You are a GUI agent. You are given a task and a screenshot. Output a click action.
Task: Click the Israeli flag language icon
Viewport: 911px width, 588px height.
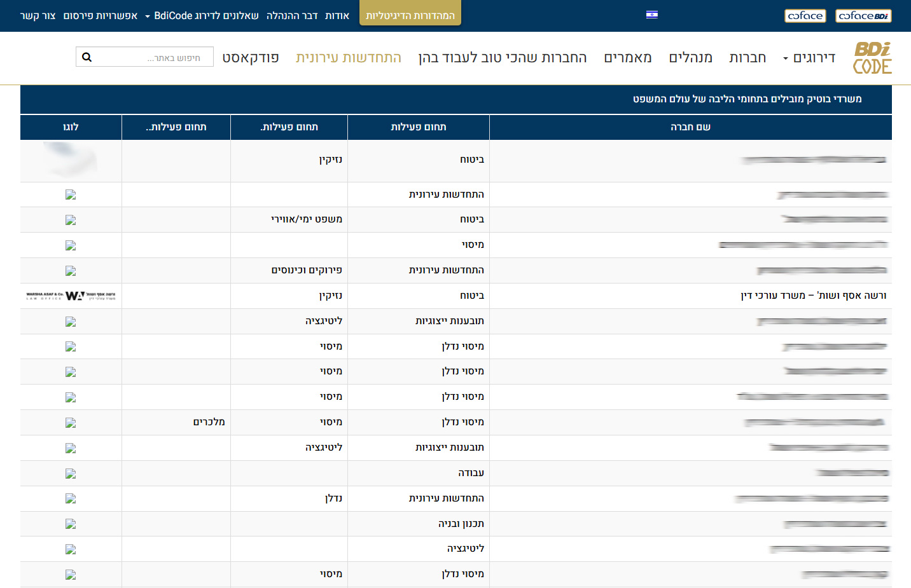(x=651, y=15)
